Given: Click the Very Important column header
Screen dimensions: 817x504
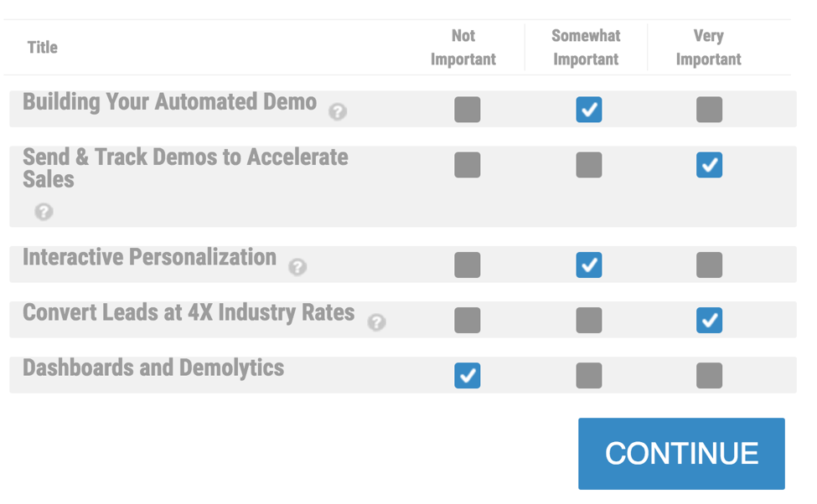Looking at the screenshot, I should [x=709, y=48].
